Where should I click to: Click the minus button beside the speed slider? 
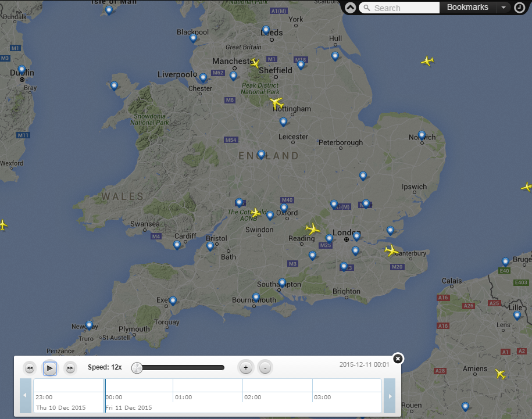coord(265,367)
